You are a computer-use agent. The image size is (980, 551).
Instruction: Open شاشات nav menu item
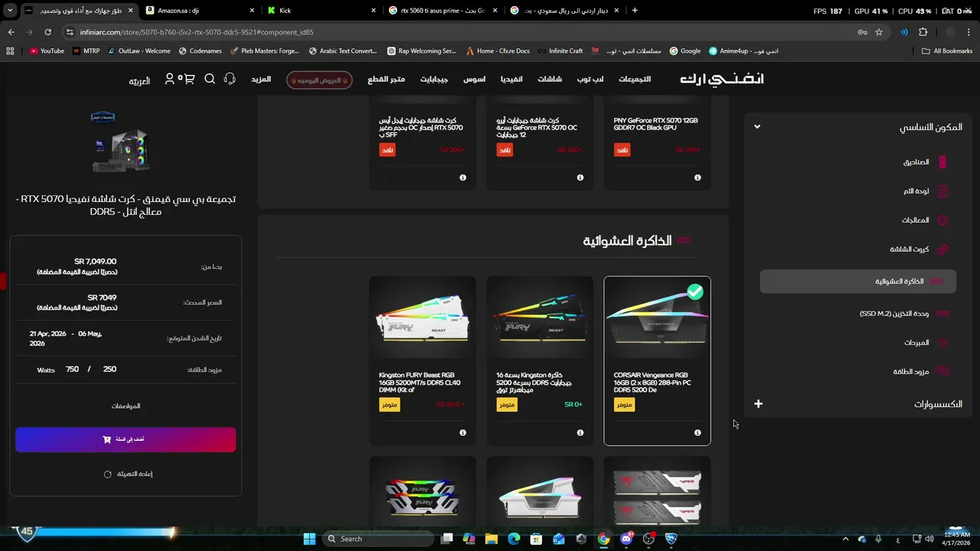550,80
